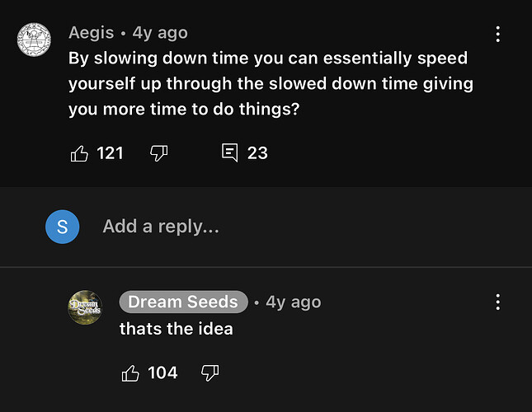Click the blue "S" user avatar
Image resolution: width=532 pixels, height=412 pixels.
click(x=63, y=227)
